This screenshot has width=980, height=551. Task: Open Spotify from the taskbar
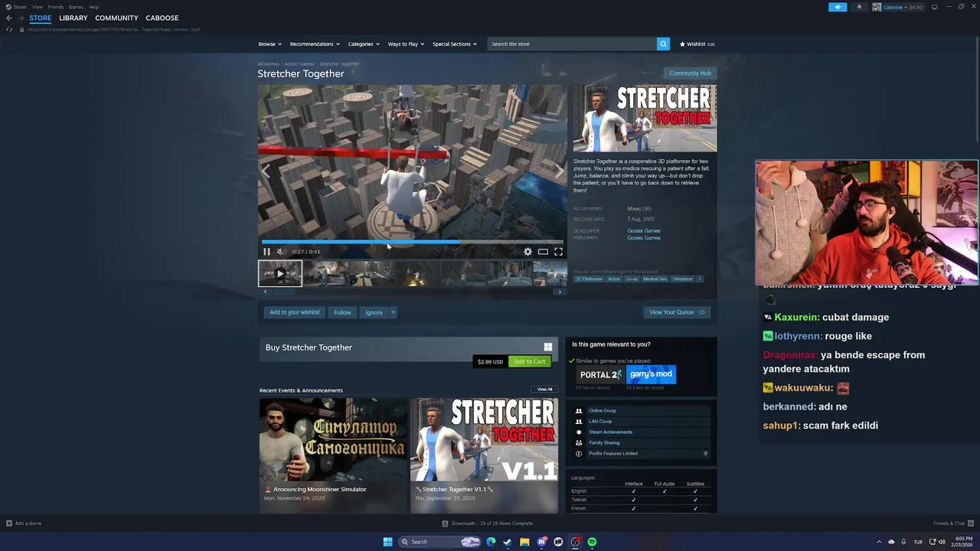click(x=592, y=542)
